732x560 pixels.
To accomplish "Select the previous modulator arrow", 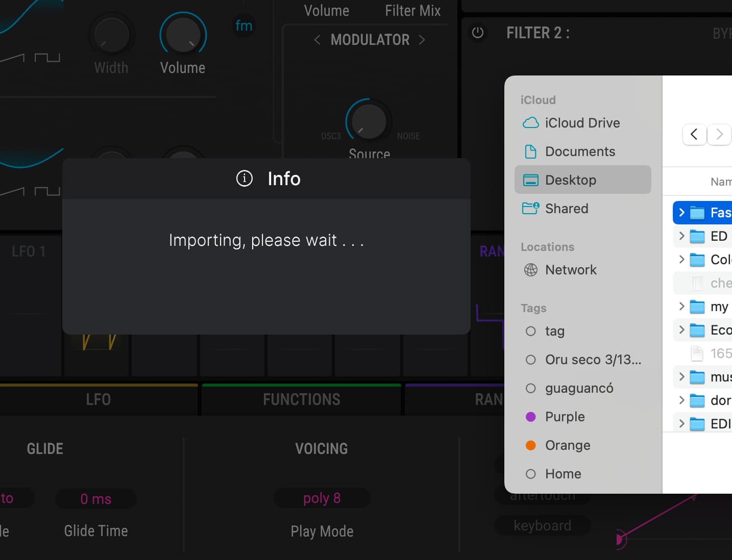I will pos(317,40).
